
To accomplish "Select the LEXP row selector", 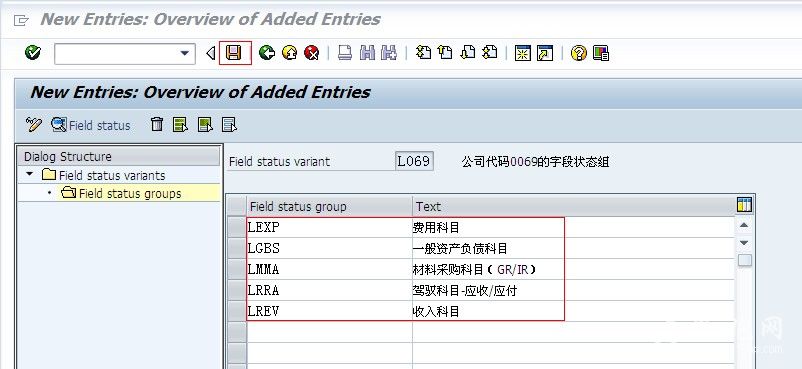I will click(237, 227).
